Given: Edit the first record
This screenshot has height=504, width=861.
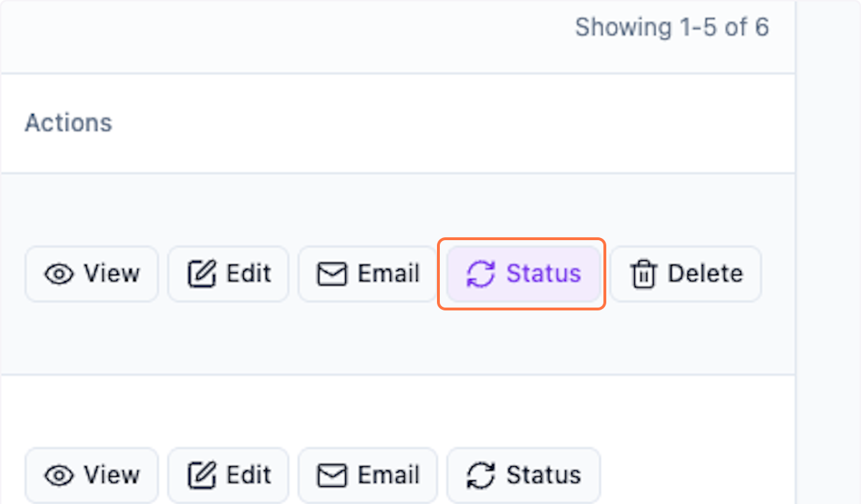Looking at the screenshot, I should [227, 273].
